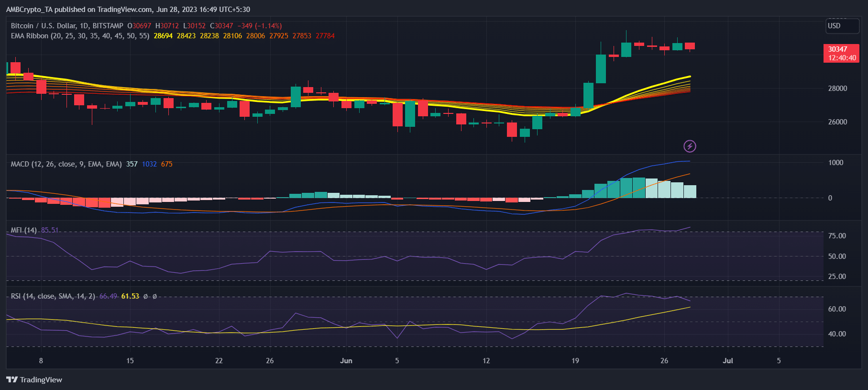Click the 22 date label on the time axis
The width and height of the screenshot is (868, 390).
coord(219,361)
